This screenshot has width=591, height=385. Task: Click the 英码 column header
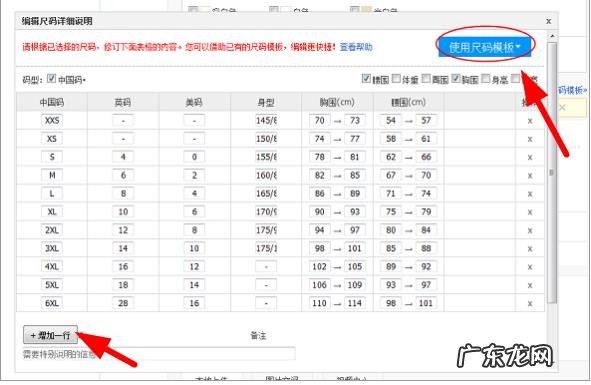[123, 102]
